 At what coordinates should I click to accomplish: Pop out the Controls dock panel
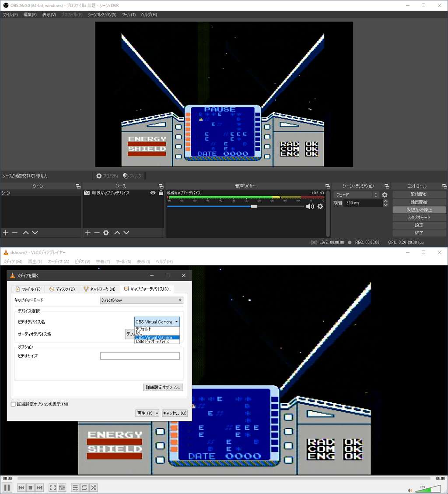pyautogui.click(x=444, y=186)
